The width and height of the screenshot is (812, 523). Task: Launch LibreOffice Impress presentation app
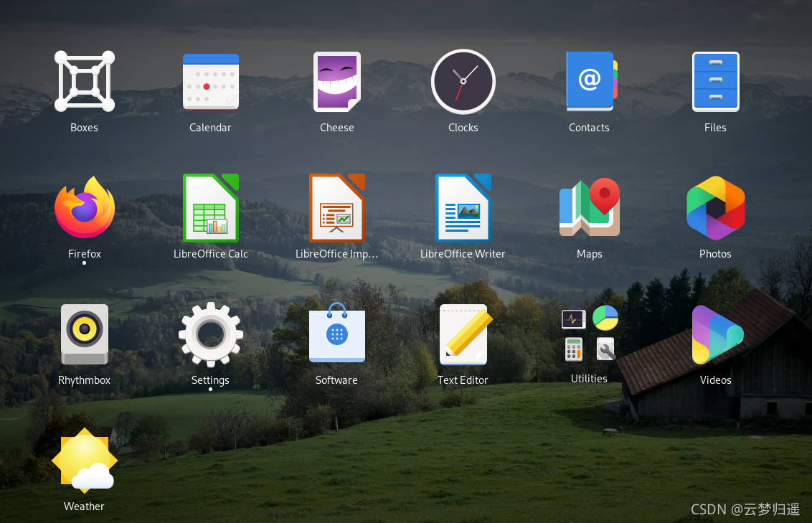337,207
